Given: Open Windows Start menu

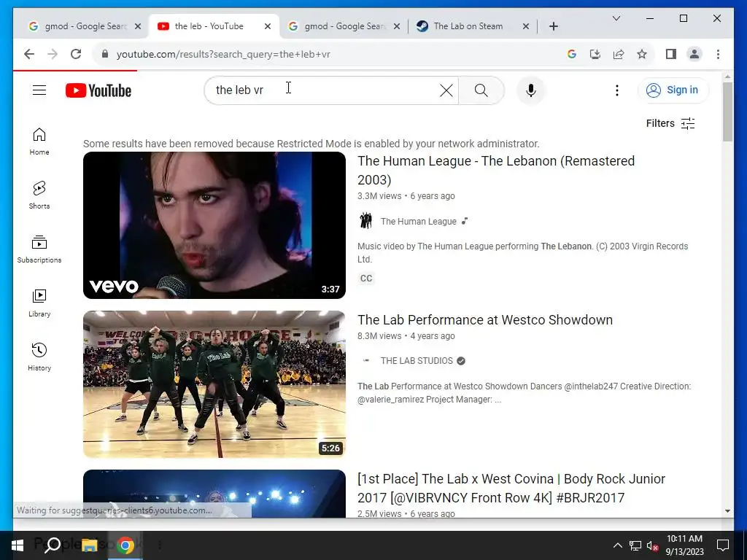Looking at the screenshot, I should click(18, 545).
